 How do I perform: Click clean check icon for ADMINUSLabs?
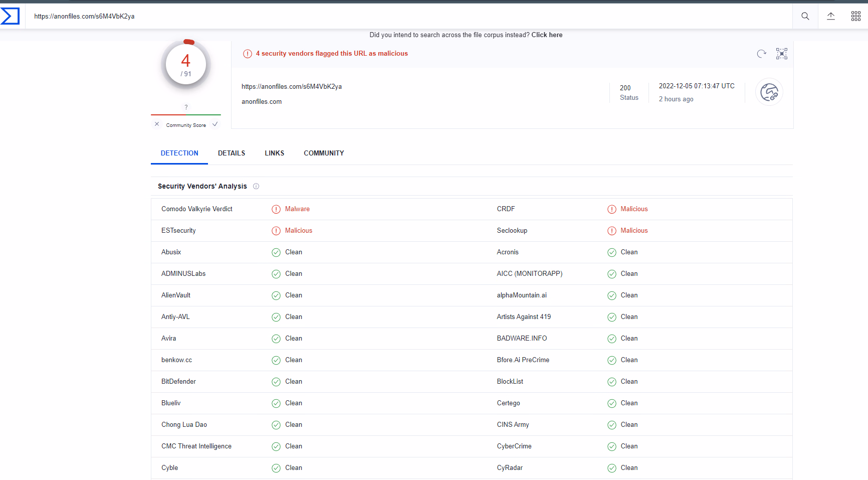(x=276, y=274)
